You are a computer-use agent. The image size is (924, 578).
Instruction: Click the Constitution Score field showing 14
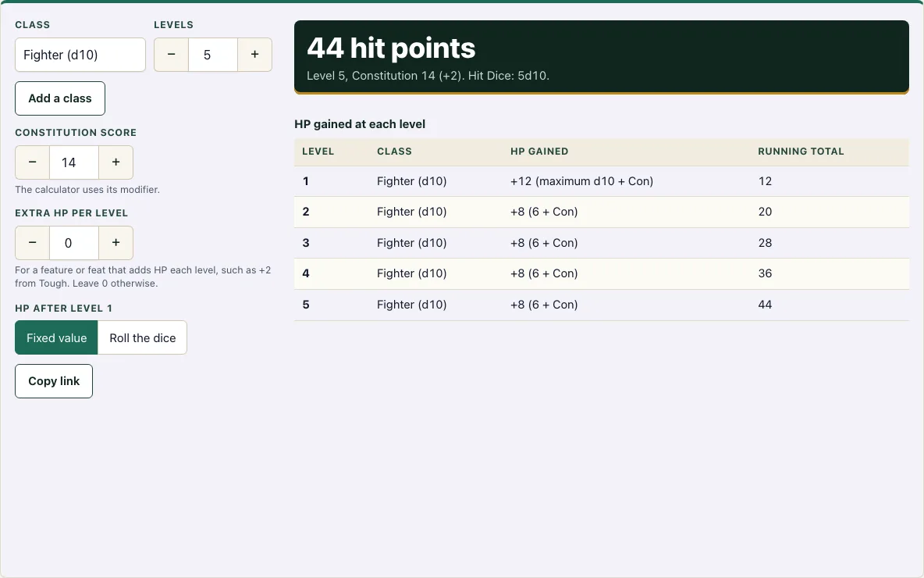pyautogui.click(x=74, y=162)
